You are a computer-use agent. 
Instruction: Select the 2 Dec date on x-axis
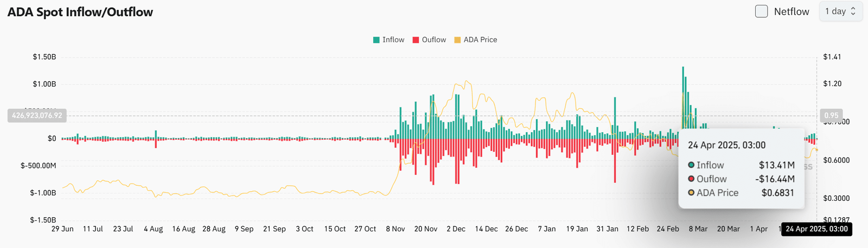[x=456, y=229]
